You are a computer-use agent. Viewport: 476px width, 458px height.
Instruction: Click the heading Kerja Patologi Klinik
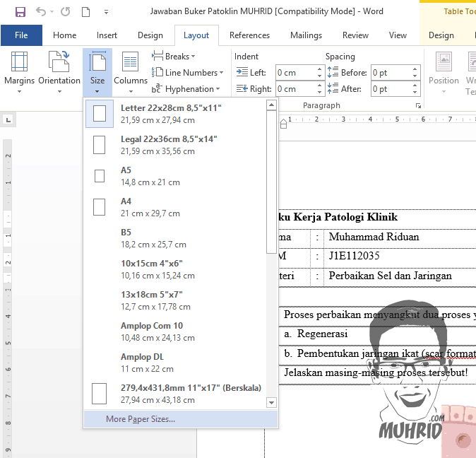345,217
